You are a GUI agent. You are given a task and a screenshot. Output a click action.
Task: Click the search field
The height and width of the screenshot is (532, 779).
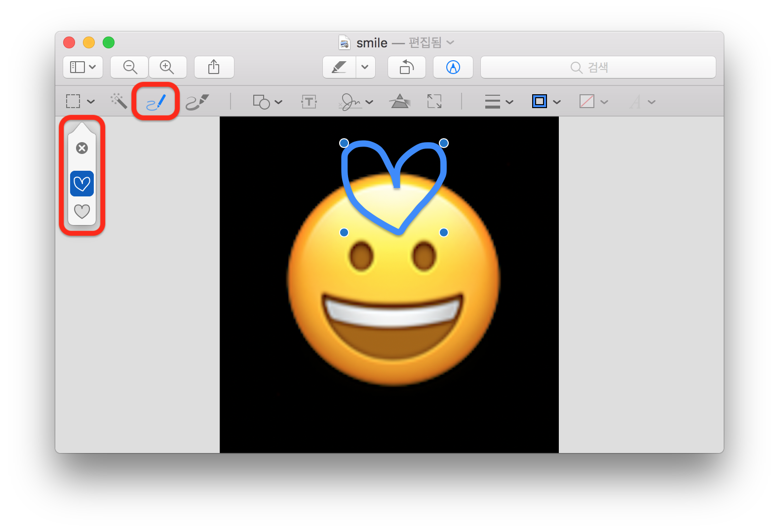pyautogui.click(x=598, y=67)
